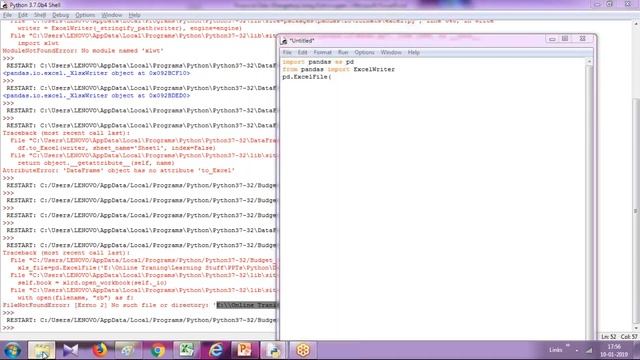Image resolution: width=640 pixels, height=360 pixels.
Task: Click the 'import pandas as pd' line
Action: tap(318, 62)
